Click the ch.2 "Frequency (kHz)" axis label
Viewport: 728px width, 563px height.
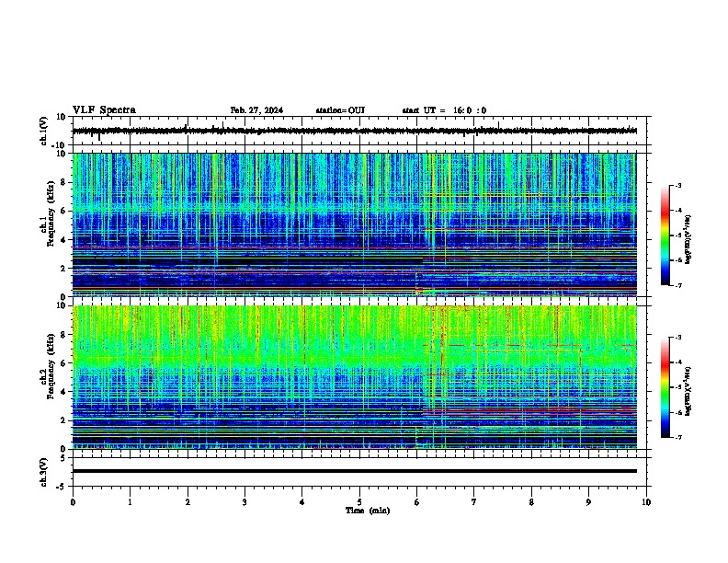click(x=51, y=366)
